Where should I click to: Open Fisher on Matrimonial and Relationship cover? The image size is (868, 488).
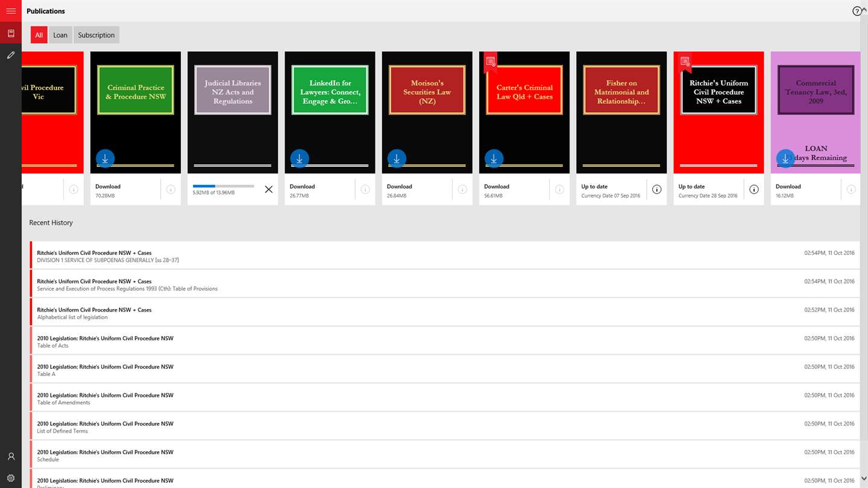621,113
